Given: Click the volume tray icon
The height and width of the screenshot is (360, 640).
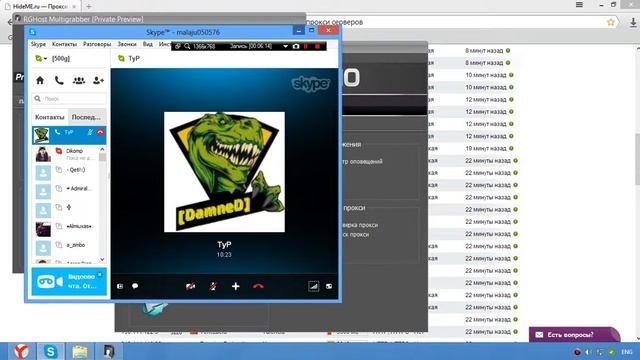Looking at the screenshot, I should [x=588, y=352].
